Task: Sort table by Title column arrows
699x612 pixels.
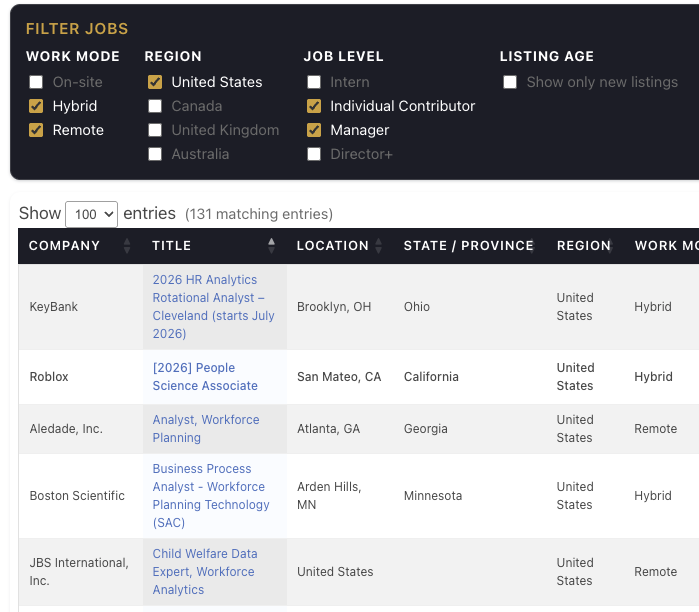Action: click(271, 246)
